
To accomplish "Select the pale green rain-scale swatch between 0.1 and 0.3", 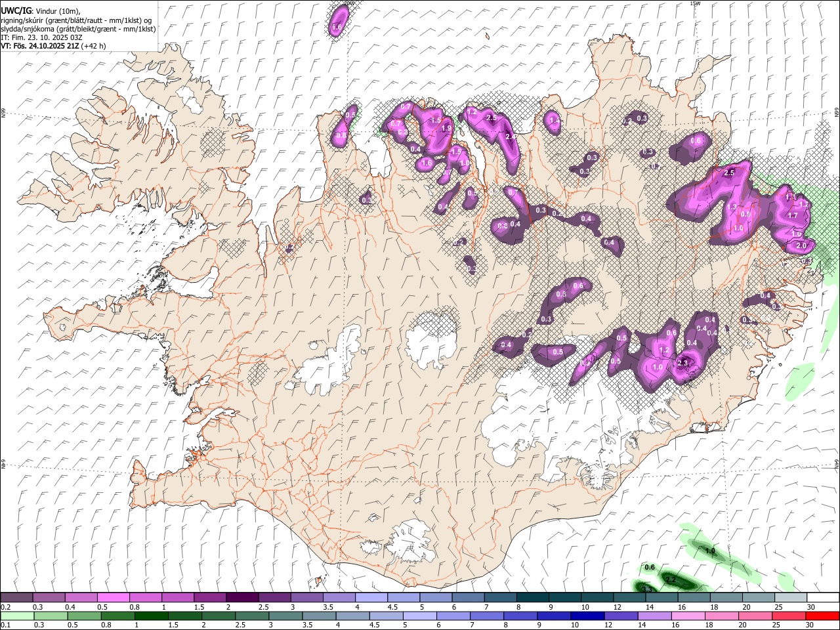I will click(x=16, y=616).
